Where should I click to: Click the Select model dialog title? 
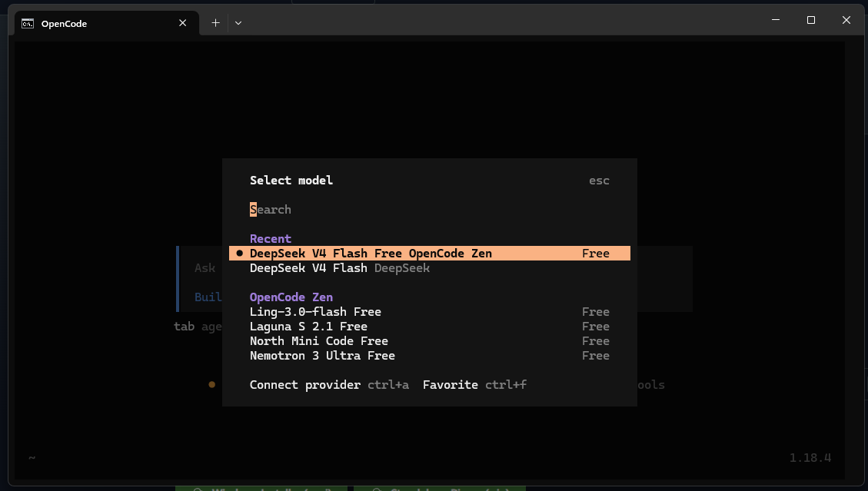tap(291, 181)
